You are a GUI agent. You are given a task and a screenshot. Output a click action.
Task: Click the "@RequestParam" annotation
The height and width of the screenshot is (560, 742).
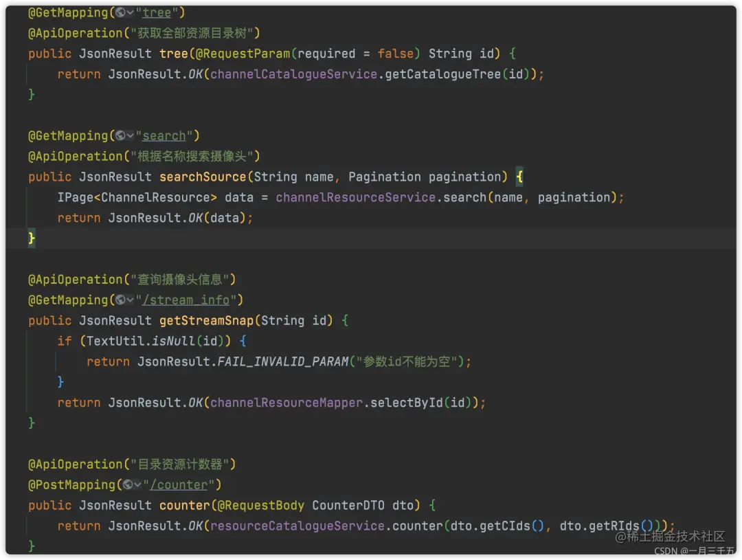pyautogui.click(x=243, y=54)
